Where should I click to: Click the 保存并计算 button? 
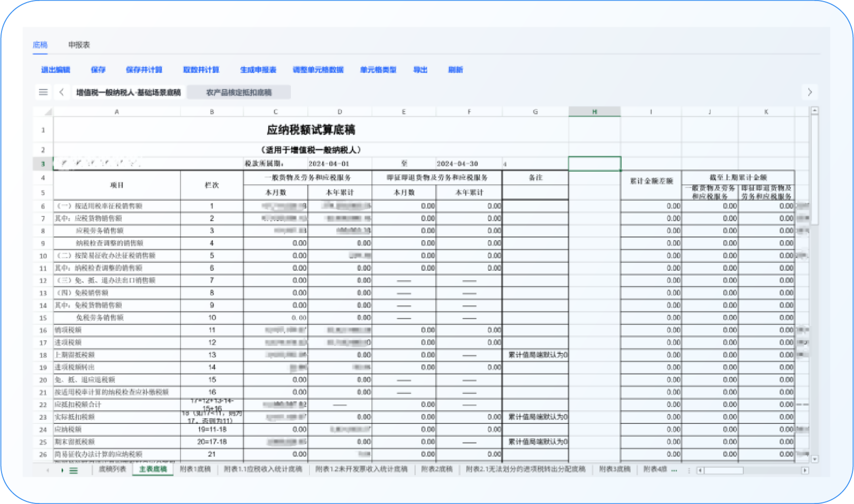[x=144, y=70]
